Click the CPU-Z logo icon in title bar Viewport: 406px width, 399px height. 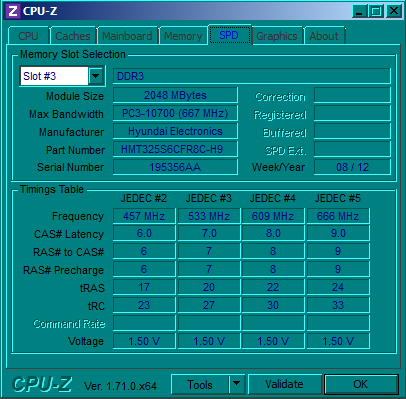[13, 11]
